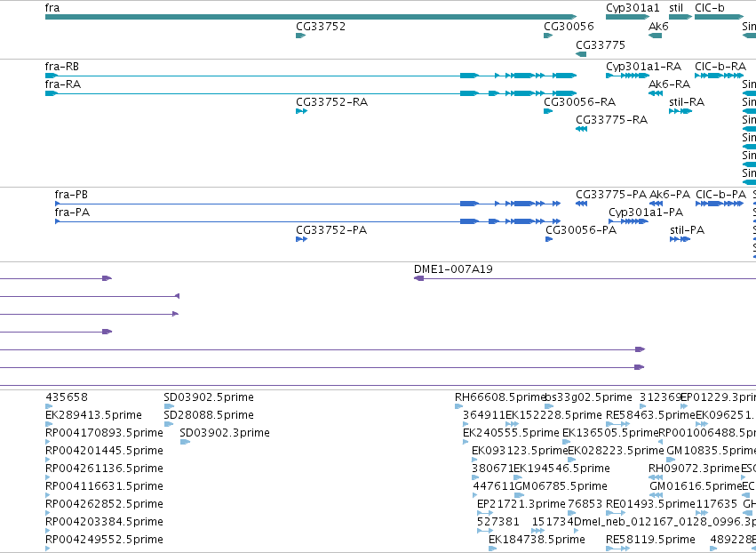This screenshot has height=553, width=756.
Task: Select the CG33775-RA transcript label
Action: pos(611,120)
